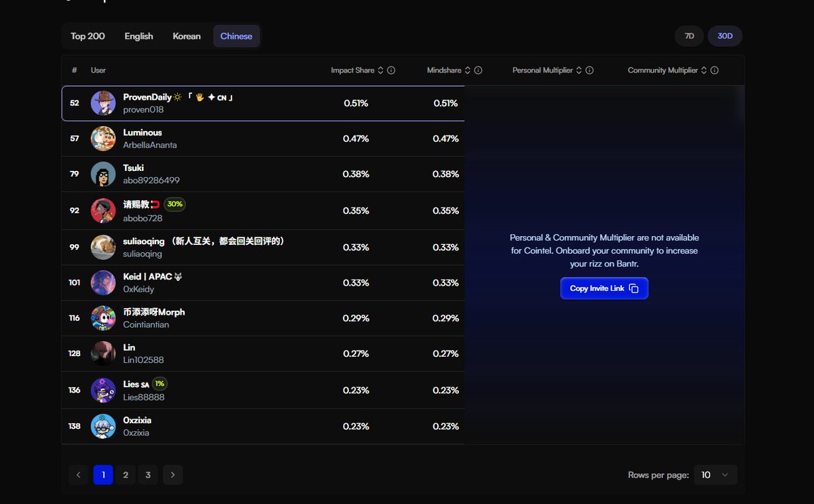
Task: Open Oxzixia's avatar
Action: point(103,426)
